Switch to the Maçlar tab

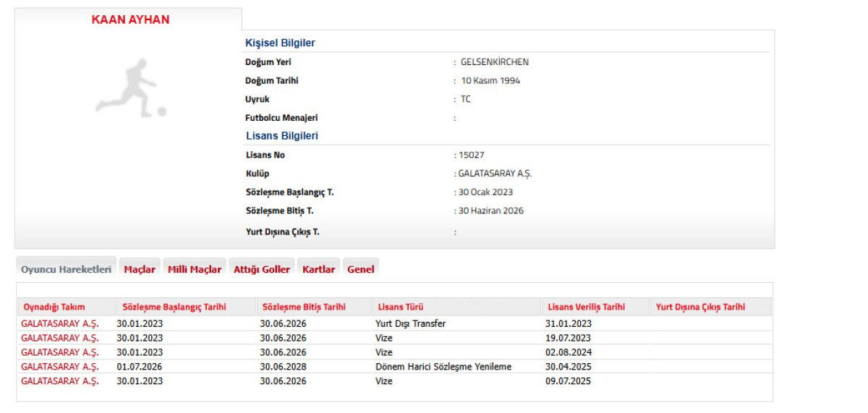pyautogui.click(x=140, y=269)
